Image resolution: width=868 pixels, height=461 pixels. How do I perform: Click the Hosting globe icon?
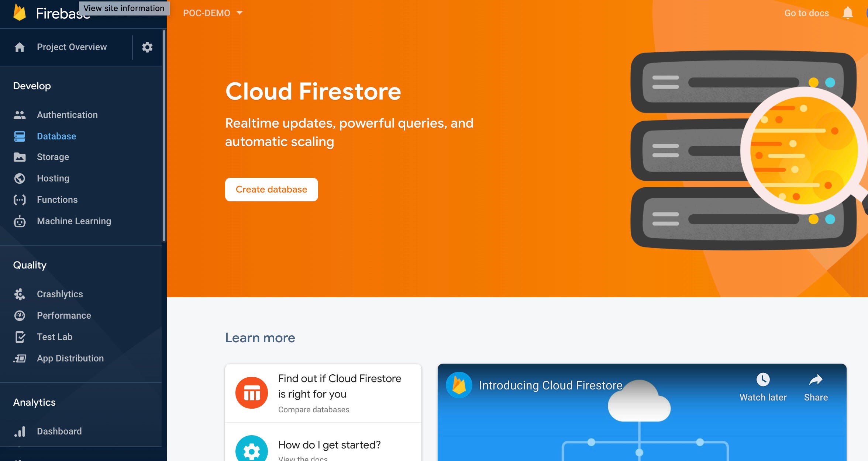[20, 178]
